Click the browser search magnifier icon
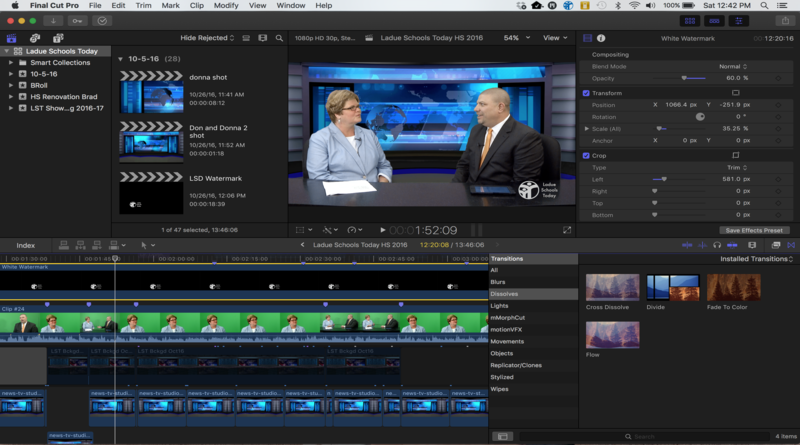Viewport: 800px width, 445px height. (279, 38)
